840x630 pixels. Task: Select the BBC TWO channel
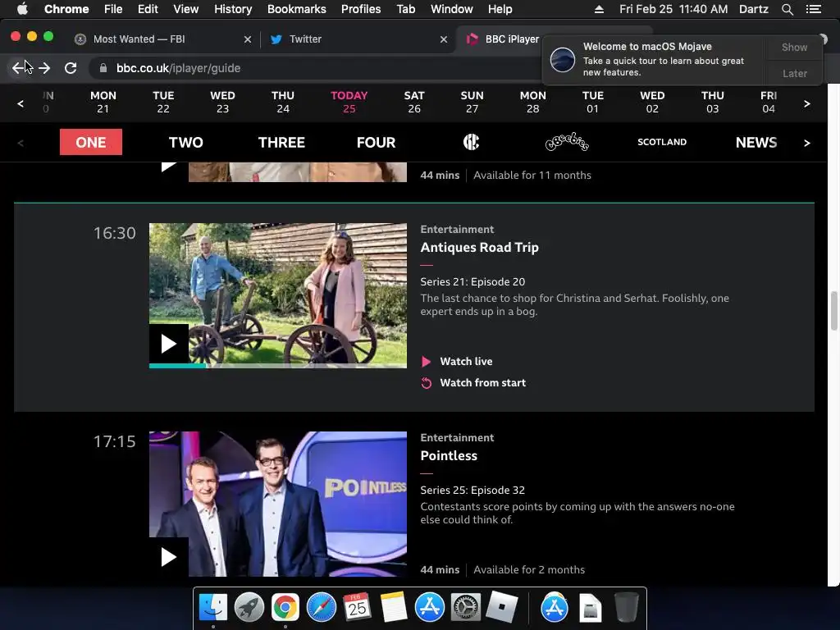[186, 142]
